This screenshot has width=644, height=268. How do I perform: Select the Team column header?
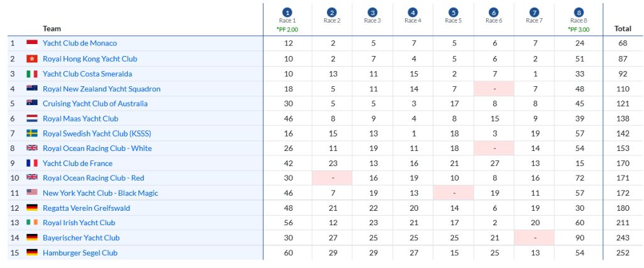point(52,28)
